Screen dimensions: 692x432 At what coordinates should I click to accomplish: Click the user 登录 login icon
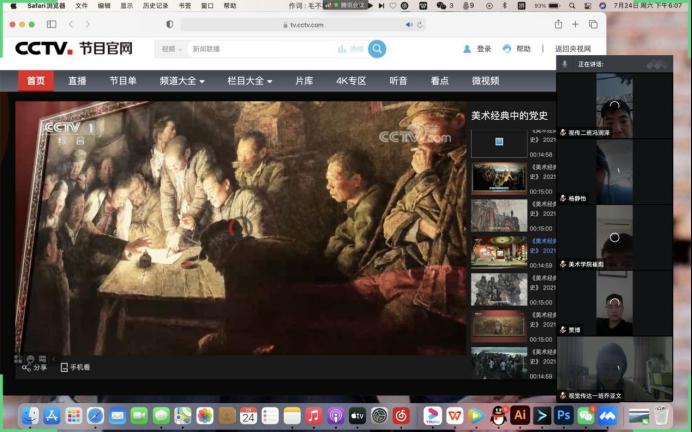point(467,49)
